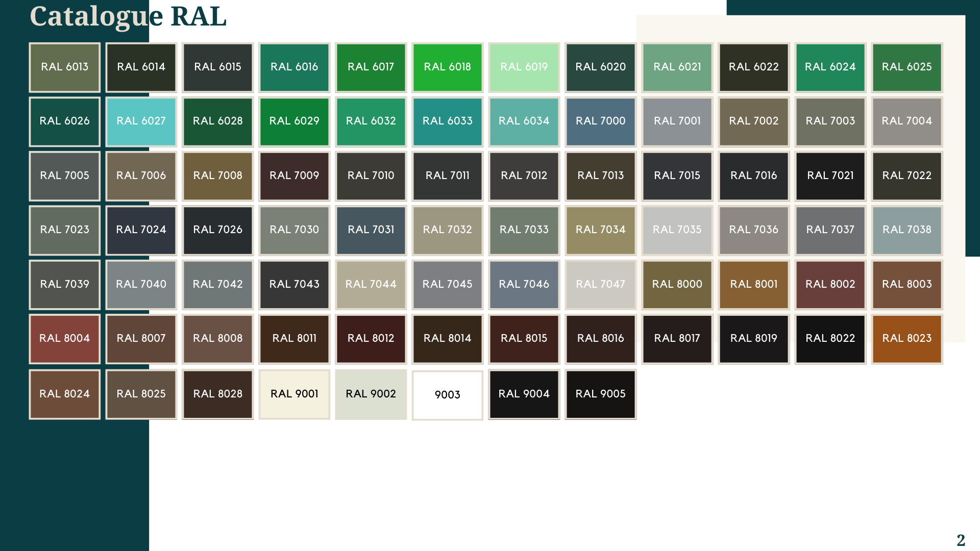Click the orange-brown RAL 8023 swatch
Screen dimensions: 980x551
[x=907, y=339]
